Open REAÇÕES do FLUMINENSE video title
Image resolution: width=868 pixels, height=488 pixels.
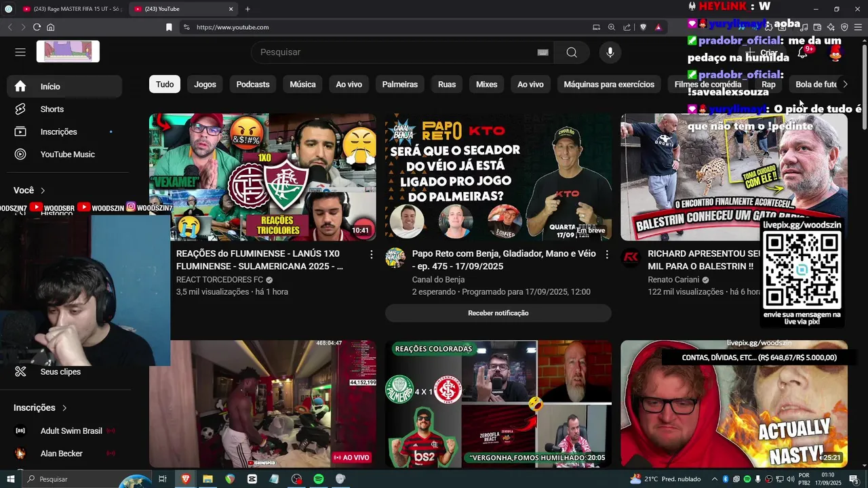[x=260, y=260]
